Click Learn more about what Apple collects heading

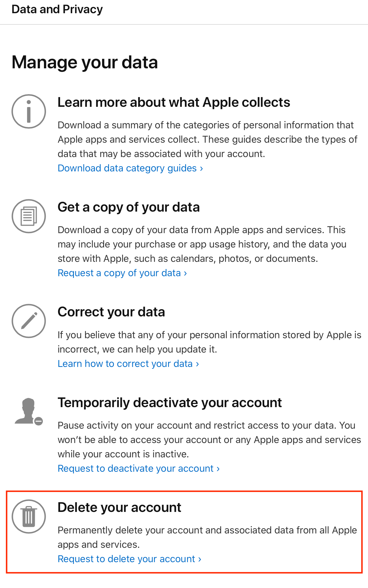tap(174, 102)
